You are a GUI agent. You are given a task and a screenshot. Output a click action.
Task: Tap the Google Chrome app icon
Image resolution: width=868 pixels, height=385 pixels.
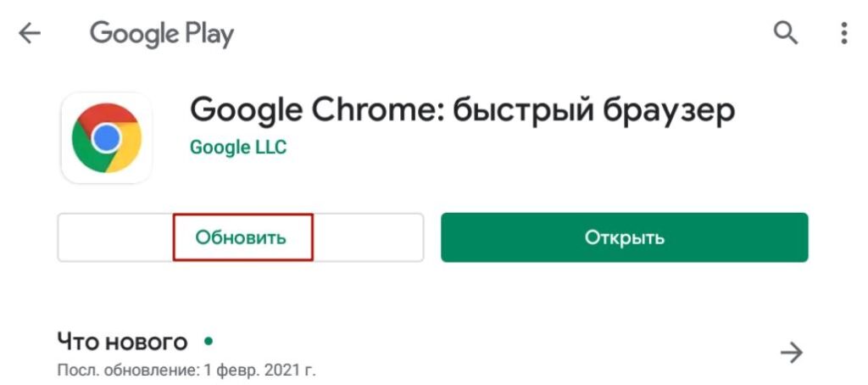click(x=107, y=137)
